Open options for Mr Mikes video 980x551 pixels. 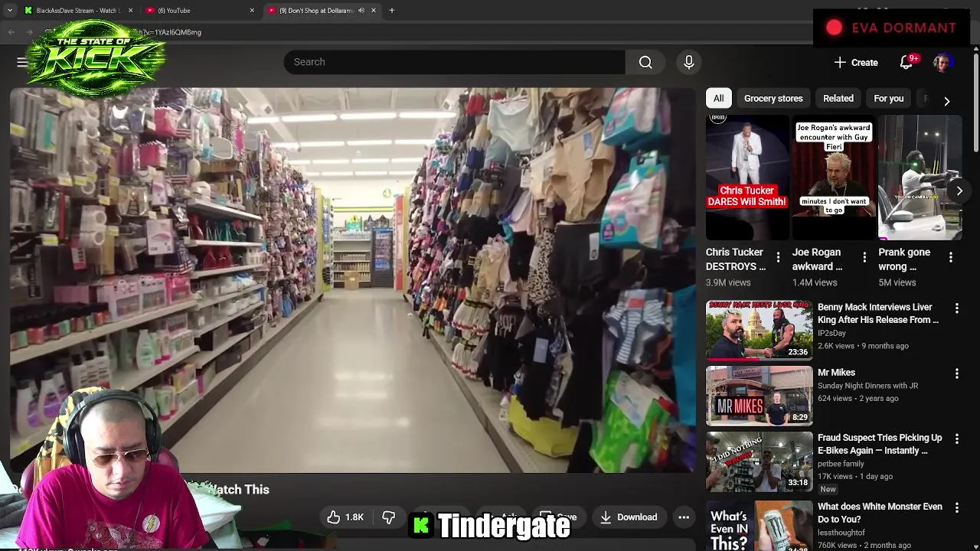tap(956, 373)
